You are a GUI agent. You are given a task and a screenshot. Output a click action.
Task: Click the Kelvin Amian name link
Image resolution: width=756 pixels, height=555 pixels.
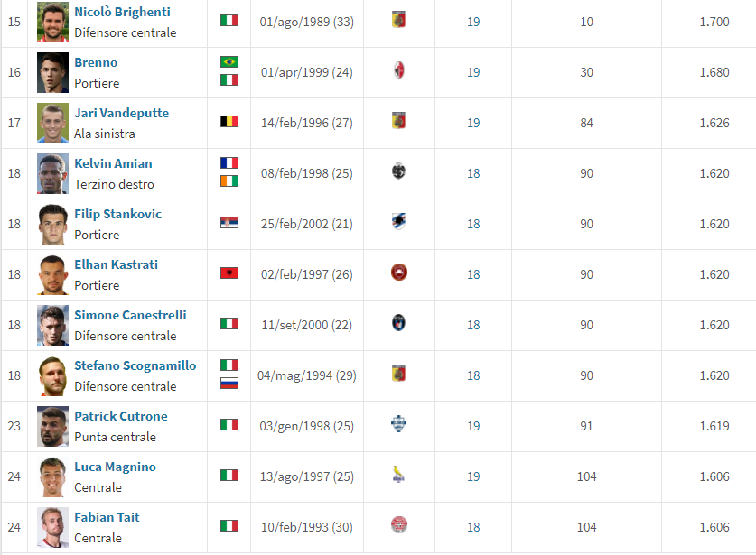[113, 163]
